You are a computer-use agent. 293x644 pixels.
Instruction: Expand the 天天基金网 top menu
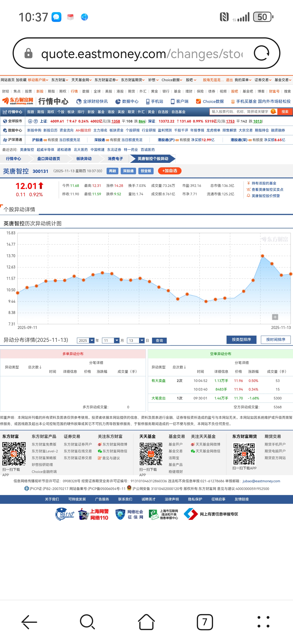point(81,80)
